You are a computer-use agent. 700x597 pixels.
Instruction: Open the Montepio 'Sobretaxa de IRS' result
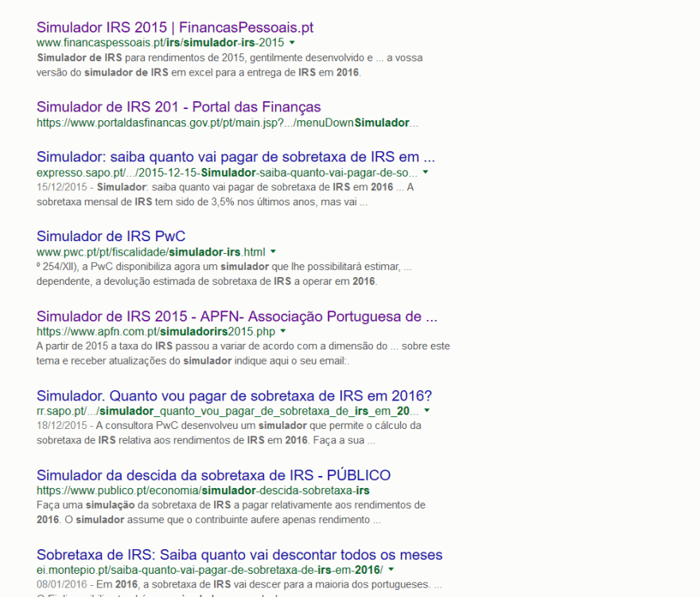click(x=239, y=555)
